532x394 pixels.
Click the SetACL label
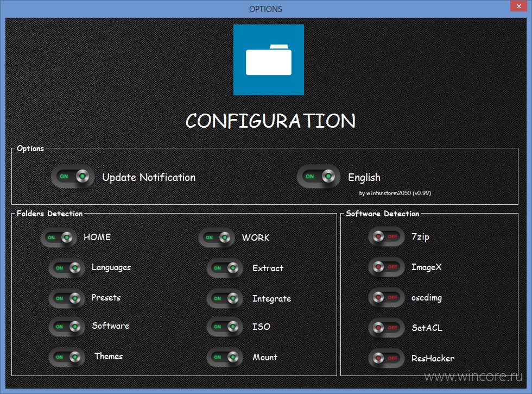point(427,328)
